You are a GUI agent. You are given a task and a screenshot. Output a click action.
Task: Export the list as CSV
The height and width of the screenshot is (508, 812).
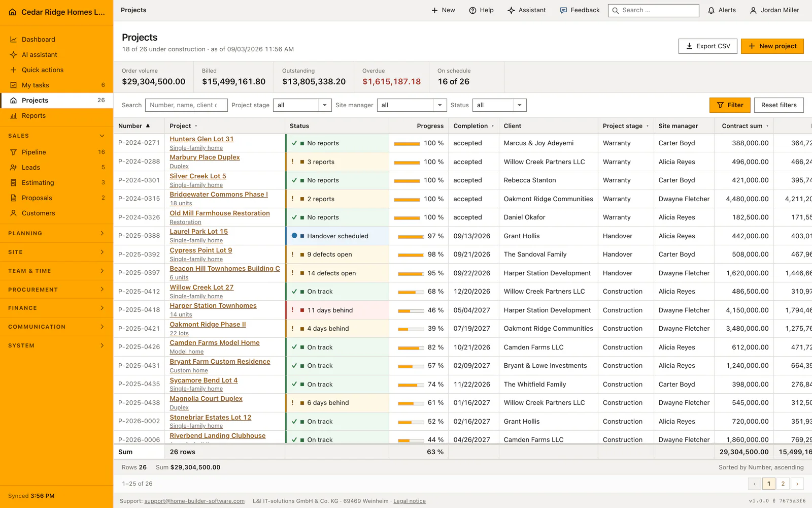[x=707, y=46]
